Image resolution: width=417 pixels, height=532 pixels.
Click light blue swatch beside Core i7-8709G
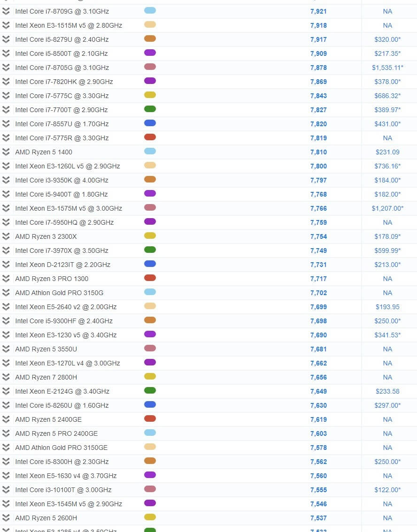(150, 10)
